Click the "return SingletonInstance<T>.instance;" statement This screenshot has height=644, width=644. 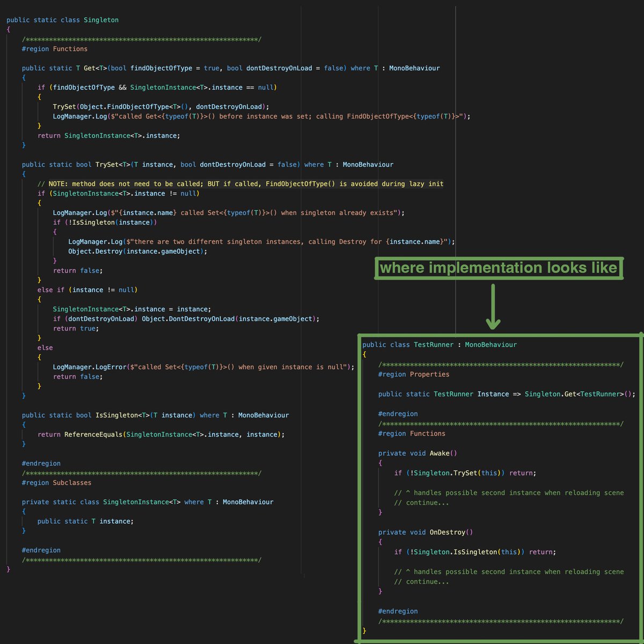[x=109, y=136]
